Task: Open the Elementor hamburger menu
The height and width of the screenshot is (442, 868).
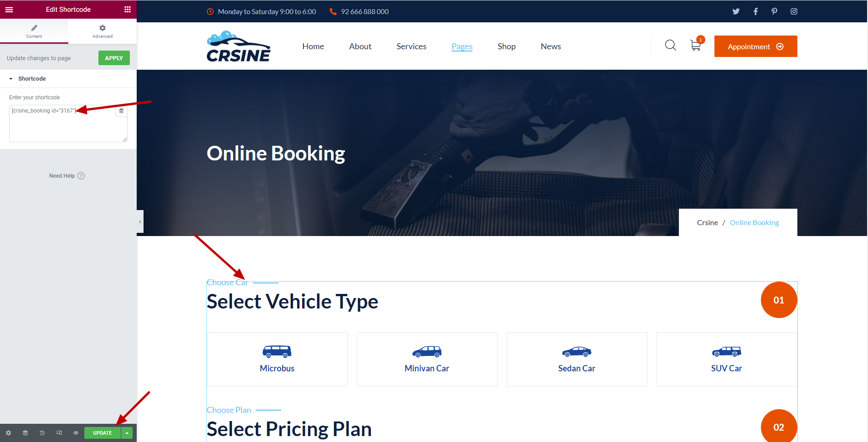Action: 9,9
